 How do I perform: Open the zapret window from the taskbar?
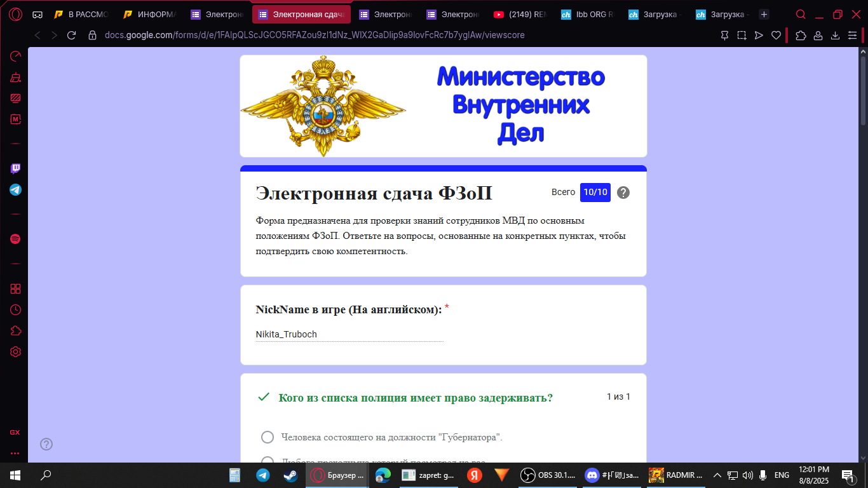tap(428, 475)
